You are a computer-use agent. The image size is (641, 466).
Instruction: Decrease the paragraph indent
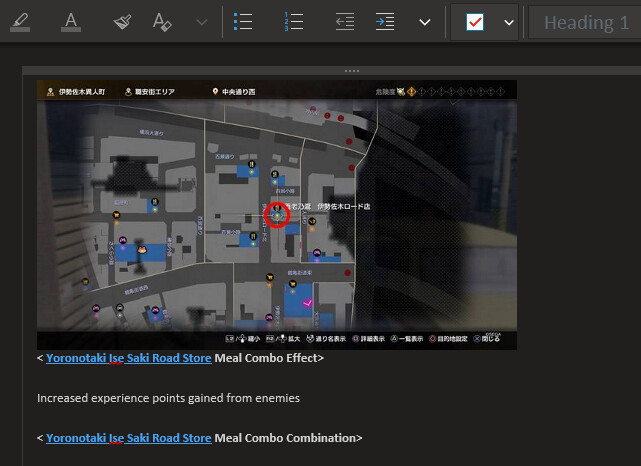[345, 22]
